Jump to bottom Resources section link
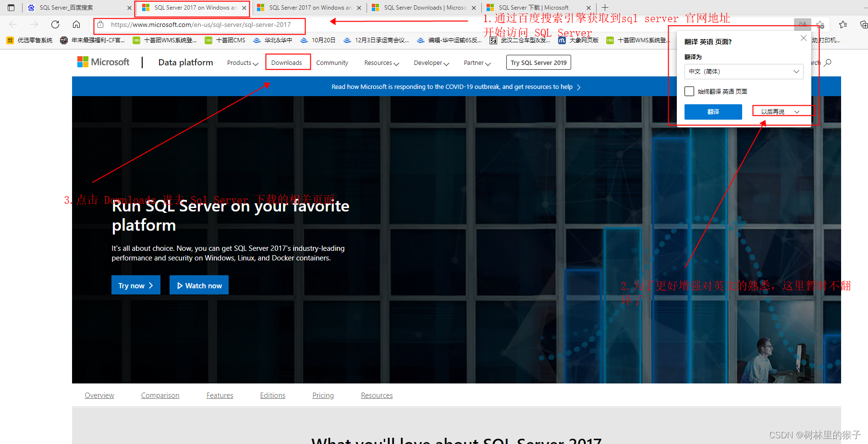 [377, 395]
